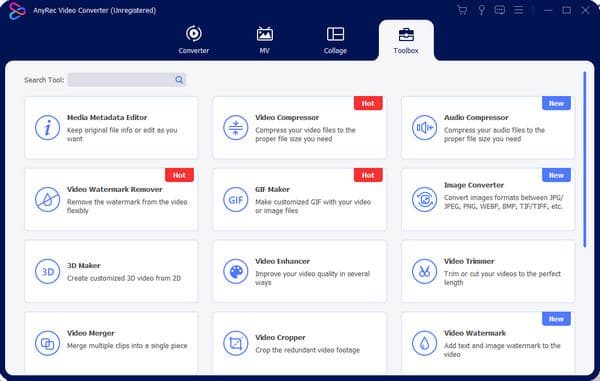
Task: Click 'Improve your video quality' description
Action: pyautogui.click(x=312, y=278)
